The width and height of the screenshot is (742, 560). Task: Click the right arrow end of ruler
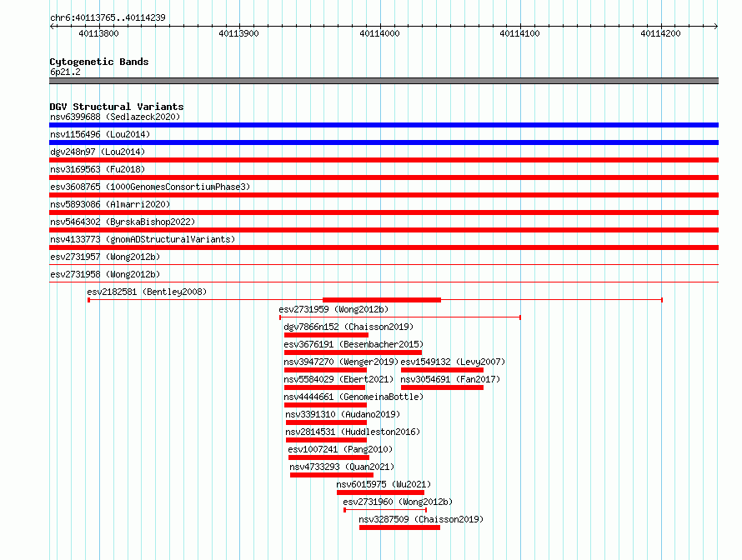716,27
